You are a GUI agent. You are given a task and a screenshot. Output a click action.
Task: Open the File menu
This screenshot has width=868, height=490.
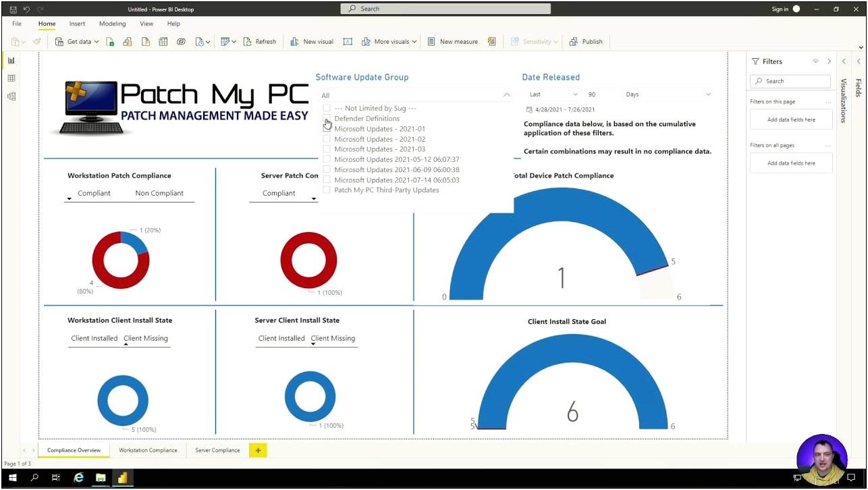(17, 24)
